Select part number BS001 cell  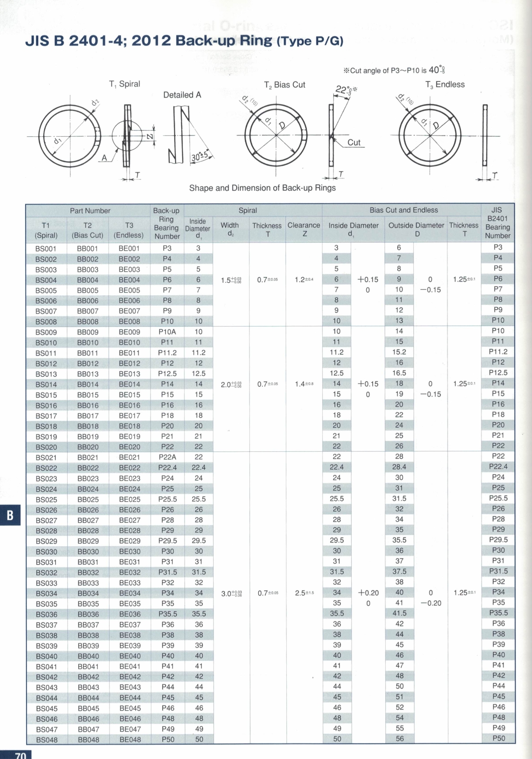point(46,248)
